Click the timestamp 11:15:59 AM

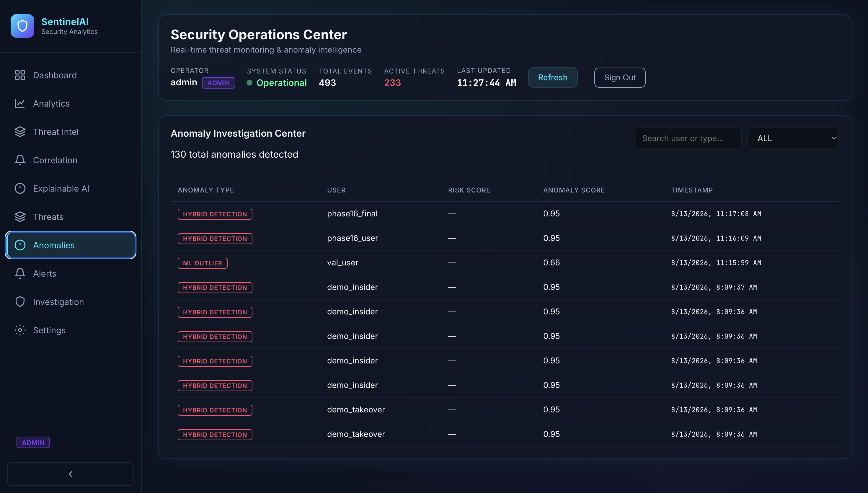click(x=716, y=262)
